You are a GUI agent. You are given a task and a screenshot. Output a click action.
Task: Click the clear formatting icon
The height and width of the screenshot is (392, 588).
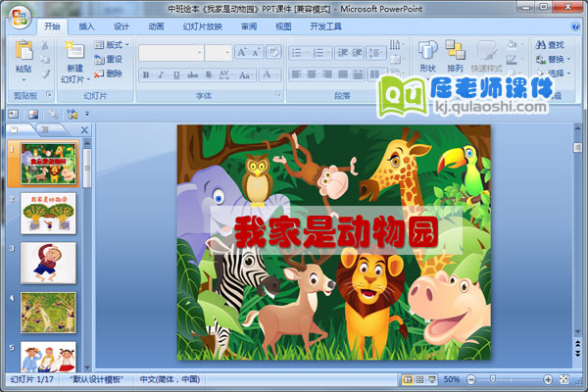click(x=273, y=52)
